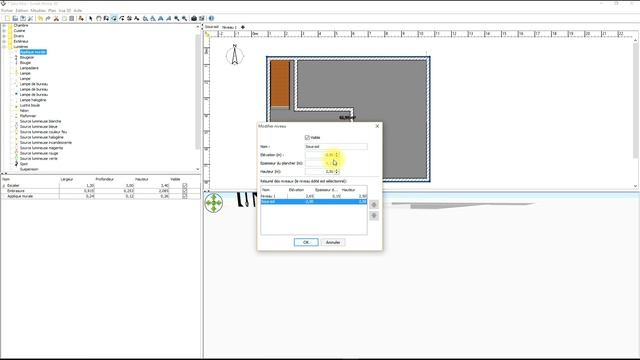Click the orange staircase in the plan

(x=280, y=84)
